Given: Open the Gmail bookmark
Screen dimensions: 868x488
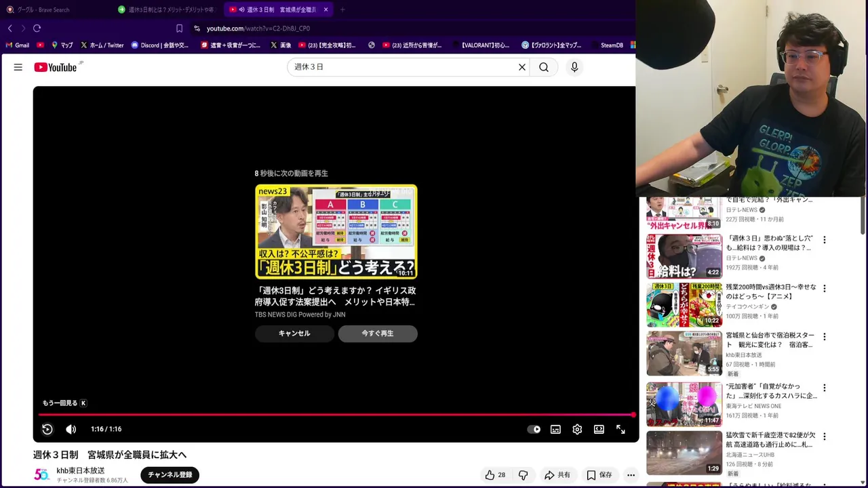Looking at the screenshot, I should coord(18,45).
